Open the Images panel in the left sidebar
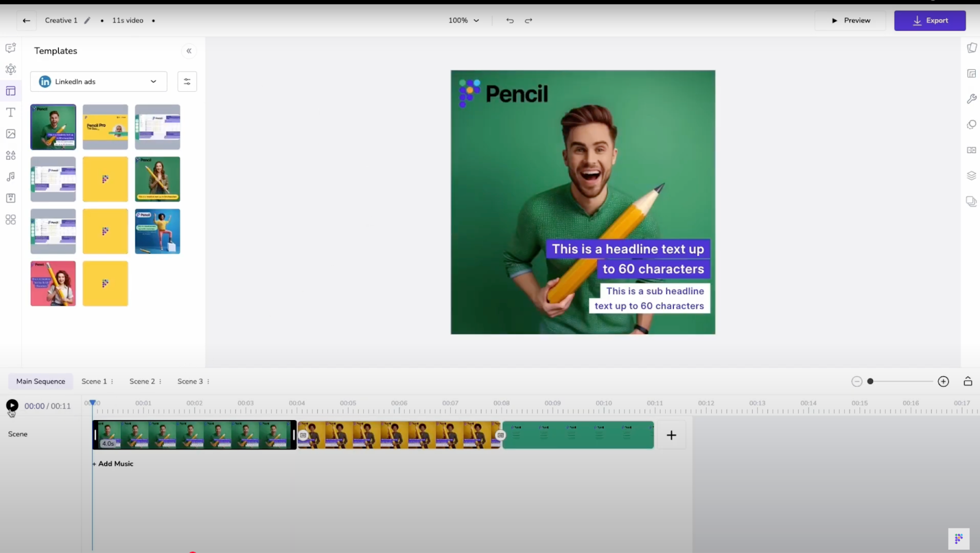Image resolution: width=980 pixels, height=553 pixels. pos(10,134)
